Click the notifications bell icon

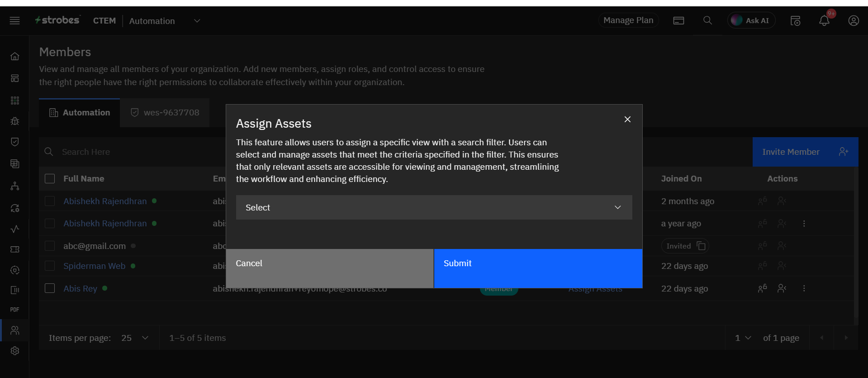point(824,21)
